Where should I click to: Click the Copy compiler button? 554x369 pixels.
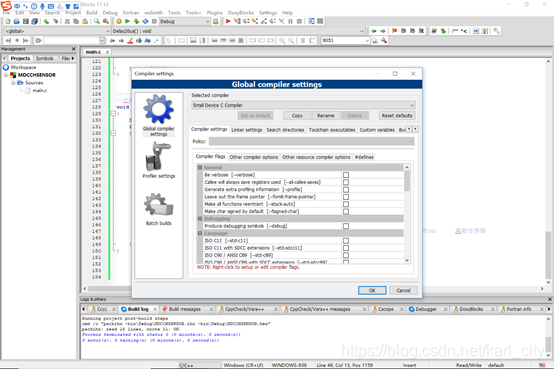(x=297, y=116)
